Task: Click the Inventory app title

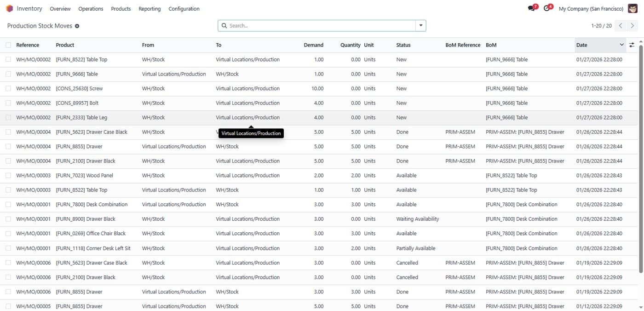Action: (29, 9)
